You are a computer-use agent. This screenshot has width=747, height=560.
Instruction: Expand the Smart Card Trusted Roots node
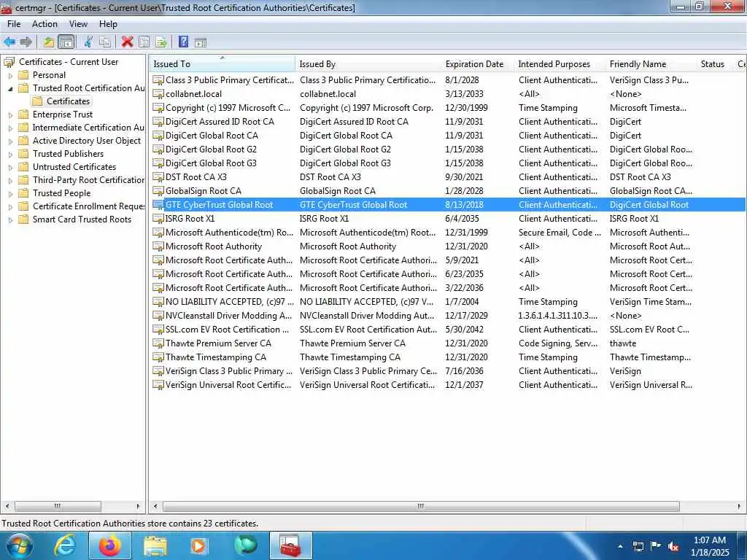click(10, 220)
